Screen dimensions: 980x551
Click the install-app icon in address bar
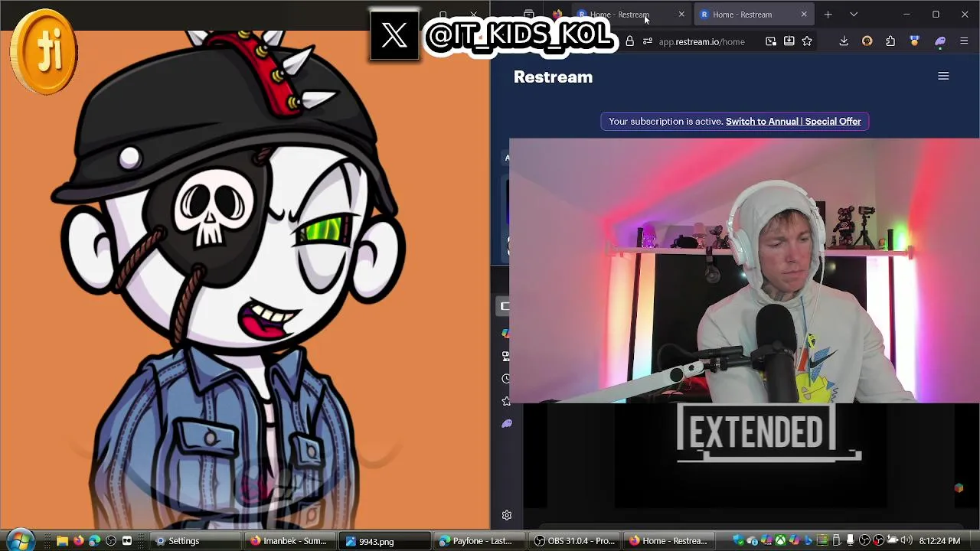(789, 41)
